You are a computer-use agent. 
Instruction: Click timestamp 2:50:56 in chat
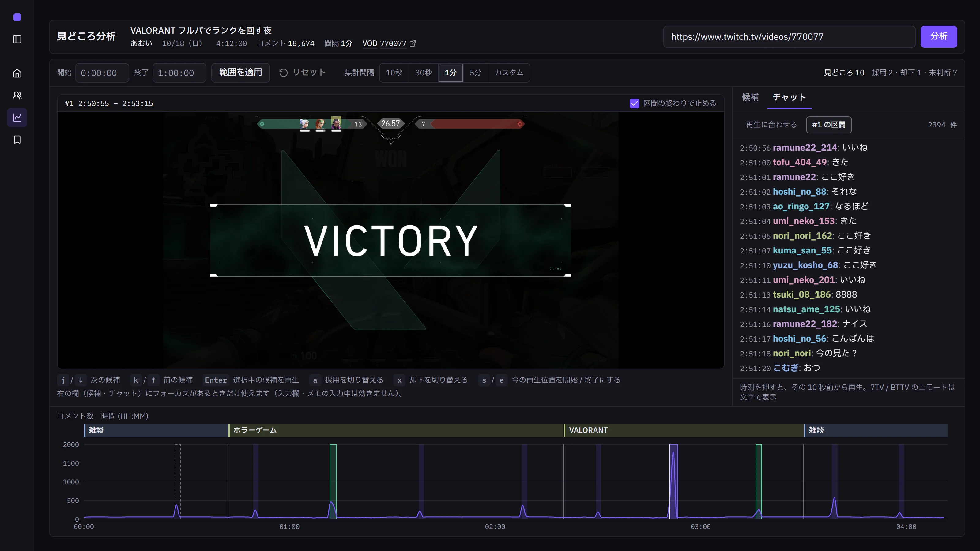pyautogui.click(x=755, y=148)
